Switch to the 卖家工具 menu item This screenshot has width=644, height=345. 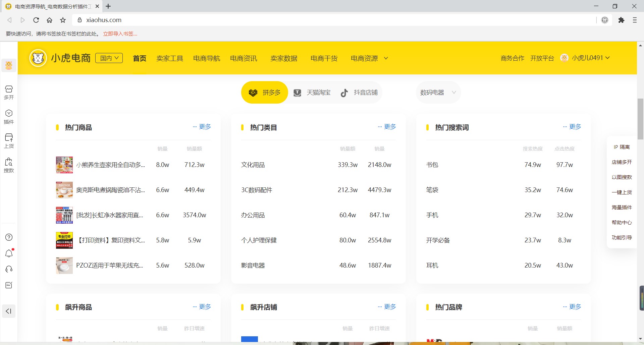pos(170,58)
